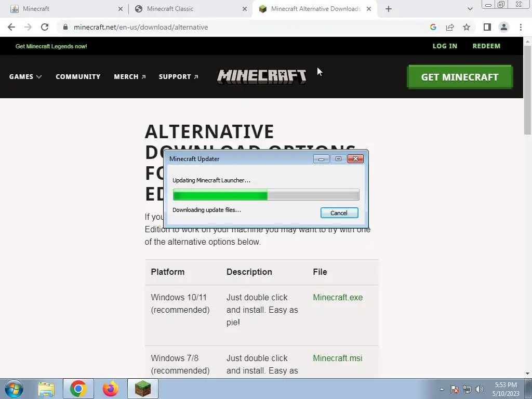Click the browser forward arrow
The image size is (532, 399).
point(28,27)
